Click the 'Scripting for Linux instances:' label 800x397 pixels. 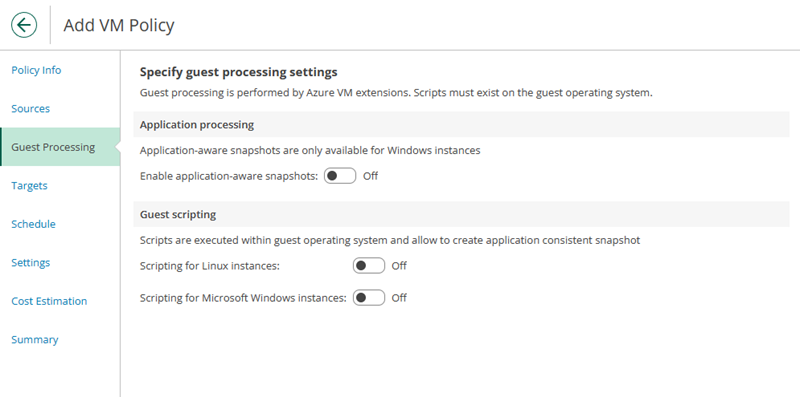210,266
